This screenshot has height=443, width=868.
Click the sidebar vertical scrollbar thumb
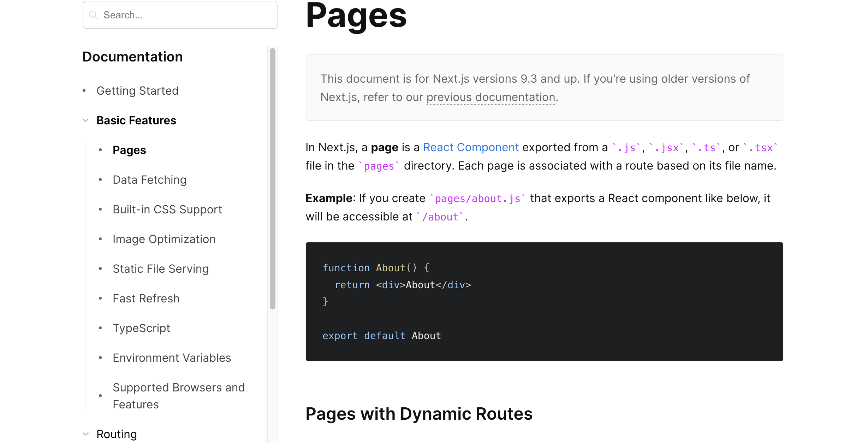(272, 178)
